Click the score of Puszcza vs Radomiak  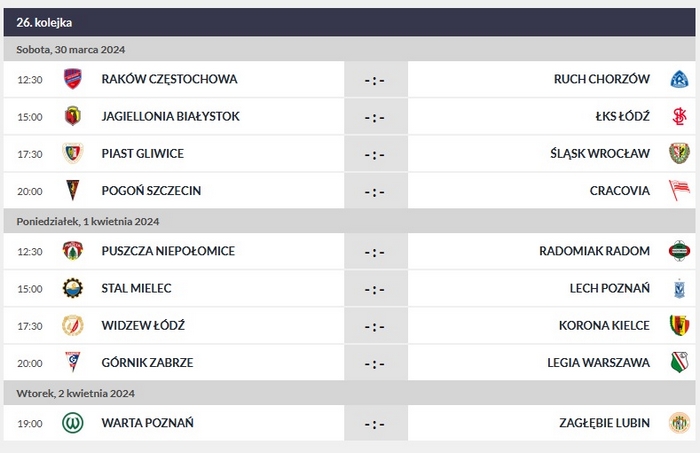(x=375, y=252)
